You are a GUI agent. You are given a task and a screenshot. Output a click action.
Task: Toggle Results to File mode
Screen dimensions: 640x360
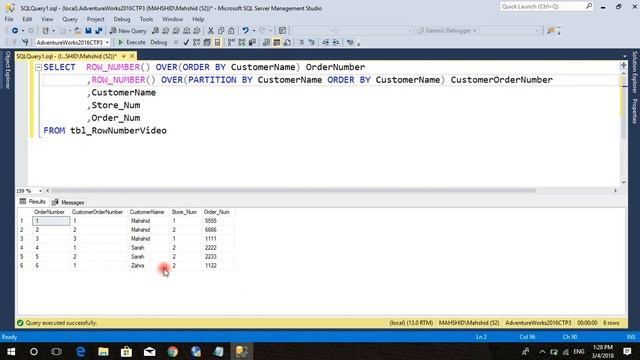[287, 42]
